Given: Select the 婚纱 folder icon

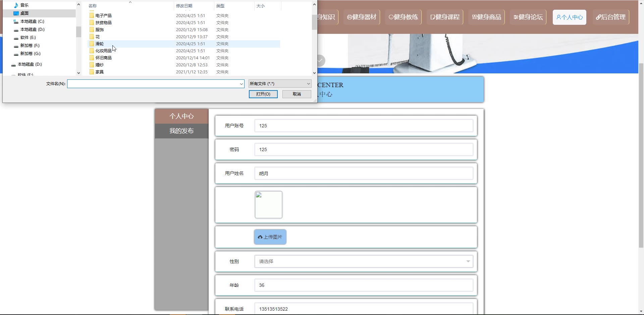Looking at the screenshot, I should coord(92,65).
